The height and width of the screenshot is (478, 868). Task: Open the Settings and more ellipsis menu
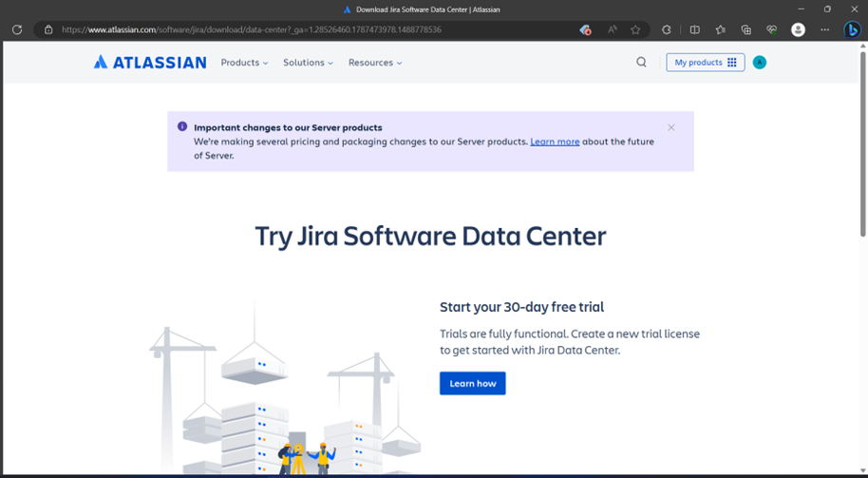825,29
